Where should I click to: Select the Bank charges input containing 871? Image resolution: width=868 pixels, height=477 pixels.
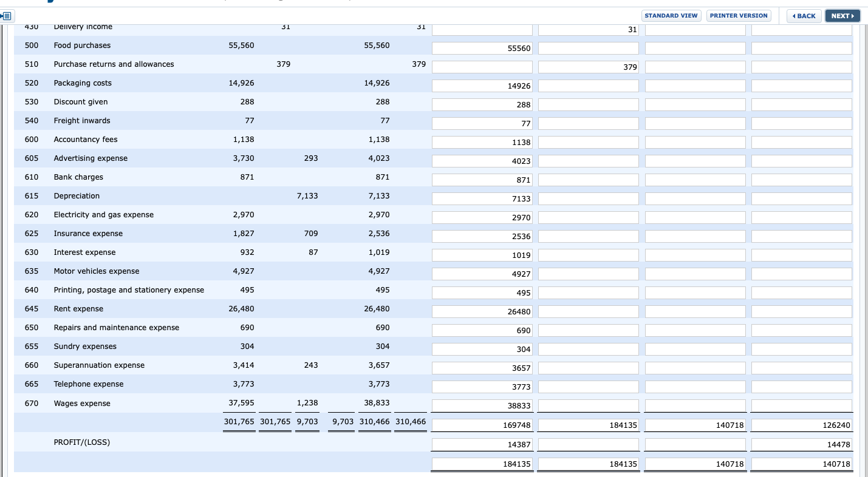482,180
